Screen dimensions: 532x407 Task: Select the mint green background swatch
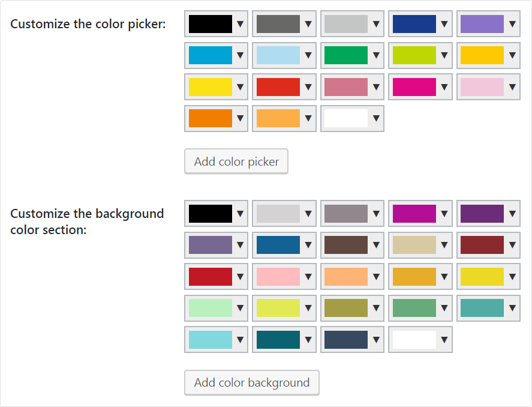point(211,308)
